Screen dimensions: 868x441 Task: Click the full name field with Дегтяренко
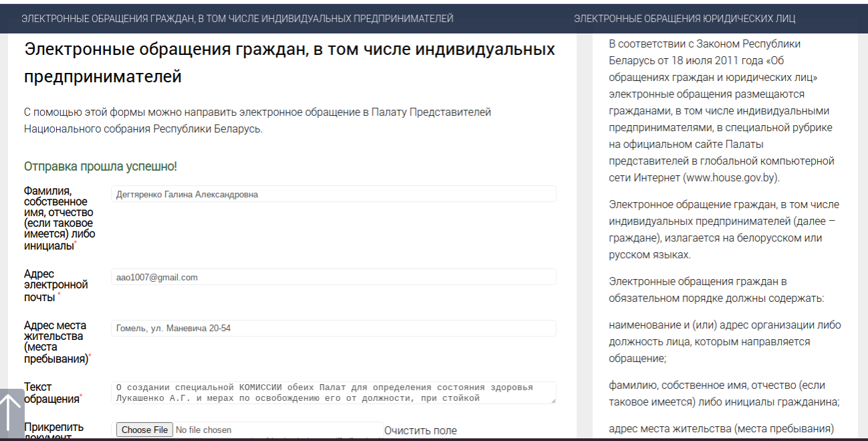[x=333, y=194]
